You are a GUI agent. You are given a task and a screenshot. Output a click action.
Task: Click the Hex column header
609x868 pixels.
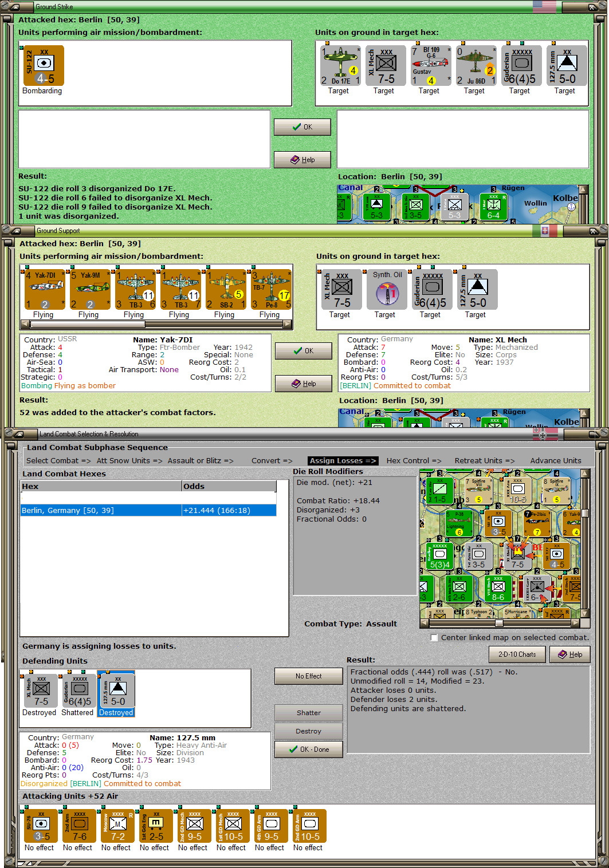(x=101, y=486)
